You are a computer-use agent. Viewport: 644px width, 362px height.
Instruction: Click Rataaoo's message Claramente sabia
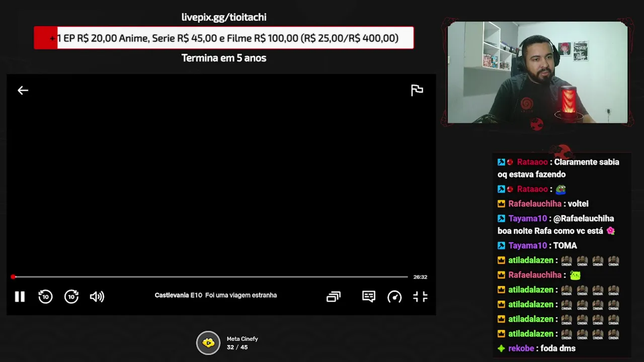click(558, 168)
